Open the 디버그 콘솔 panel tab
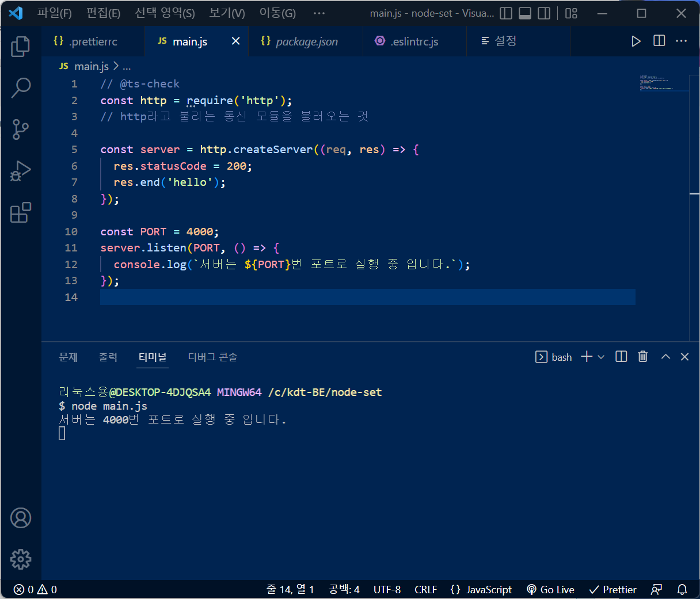Viewport: 700px width, 599px height. pyautogui.click(x=212, y=357)
